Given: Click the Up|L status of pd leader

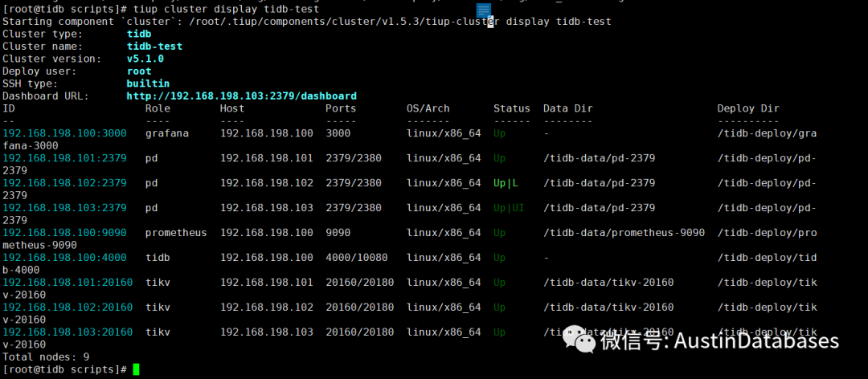Looking at the screenshot, I should click(506, 183).
